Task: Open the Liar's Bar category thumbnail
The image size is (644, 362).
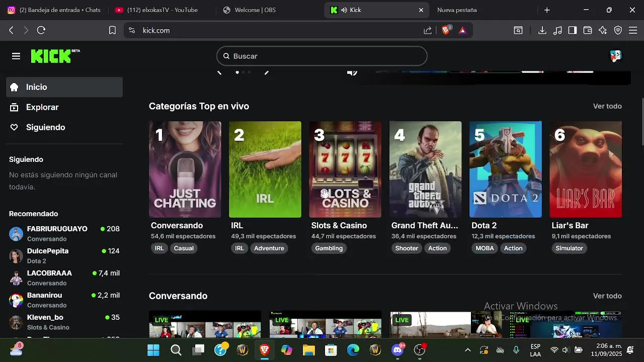Action: pos(586,169)
